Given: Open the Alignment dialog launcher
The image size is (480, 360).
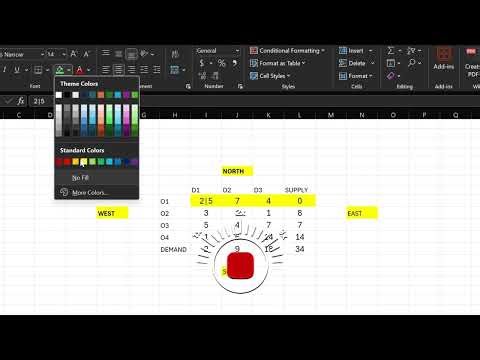Looking at the screenshot, I should click(188, 86).
